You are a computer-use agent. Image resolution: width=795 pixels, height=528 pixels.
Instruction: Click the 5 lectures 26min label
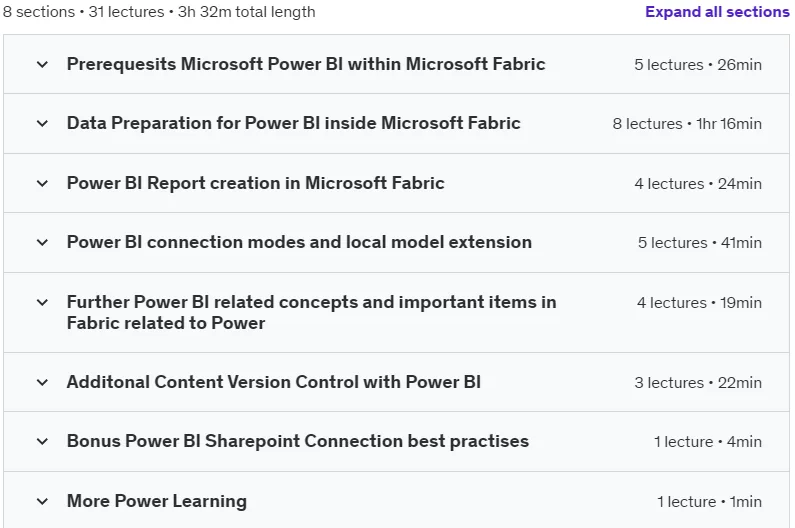coord(698,65)
